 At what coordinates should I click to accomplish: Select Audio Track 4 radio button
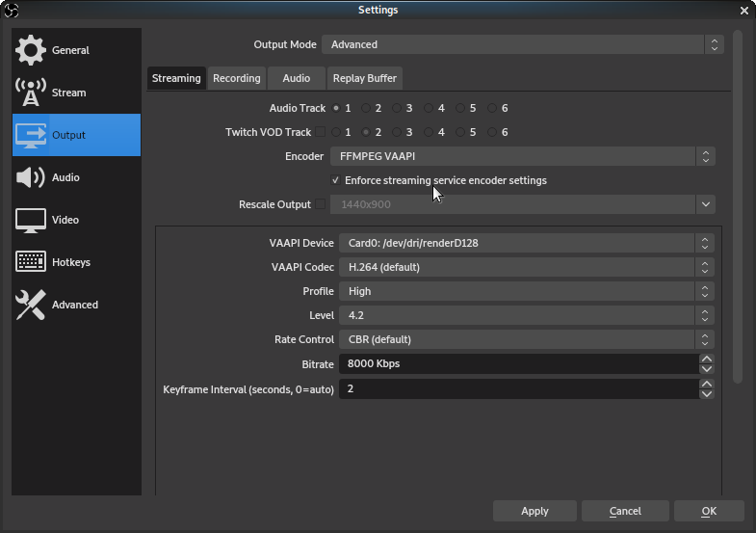pos(429,108)
